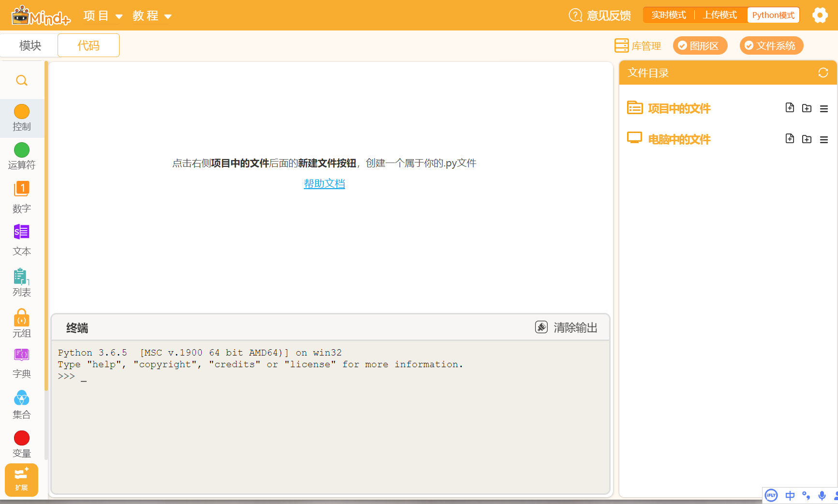Open menu for 项目中的文件
This screenshot has height=504, width=838.
(x=824, y=109)
